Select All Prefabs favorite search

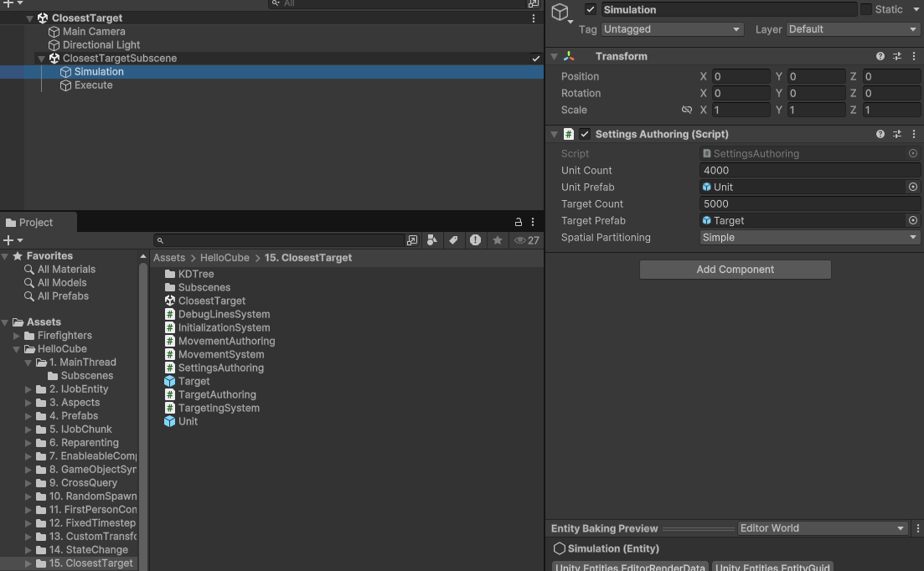(x=63, y=296)
